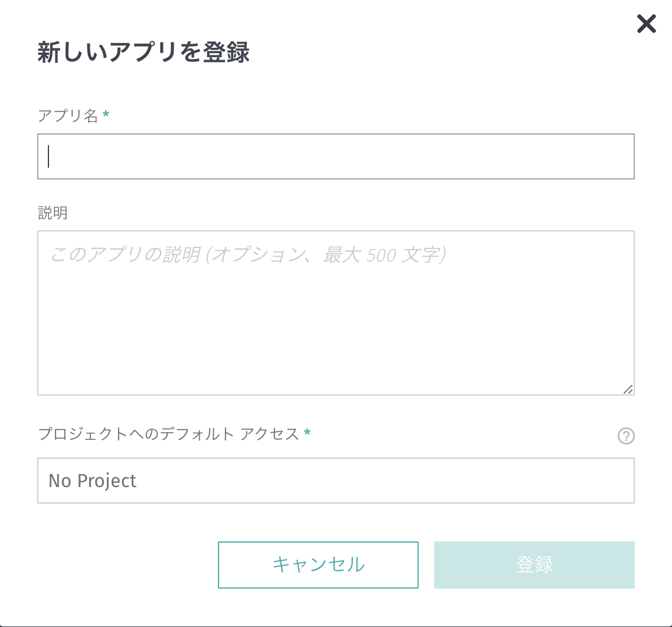This screenshot has width=672, height=627.
Task: Click the resize handle of the description box
Action: pos(629,389)
